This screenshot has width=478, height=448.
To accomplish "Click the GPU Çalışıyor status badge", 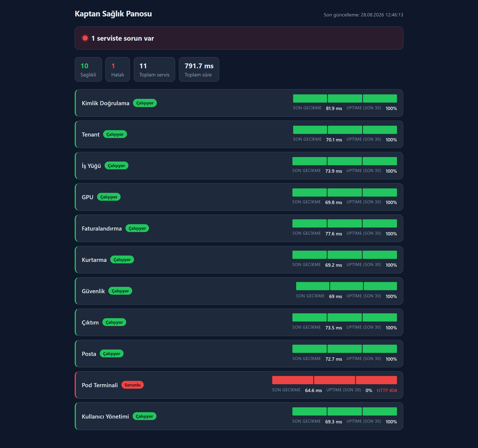I will (x=109, y=197).
